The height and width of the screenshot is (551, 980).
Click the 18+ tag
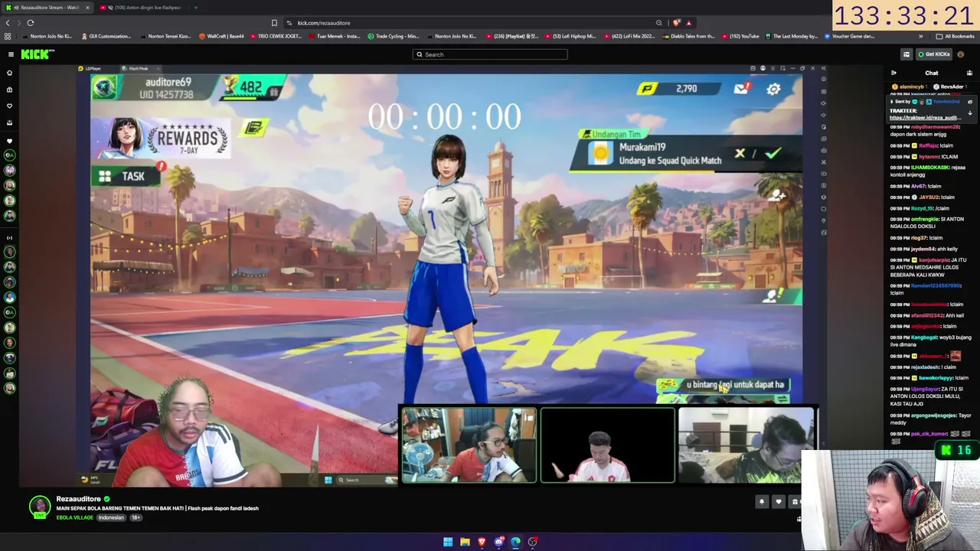[x=136, y=518]
